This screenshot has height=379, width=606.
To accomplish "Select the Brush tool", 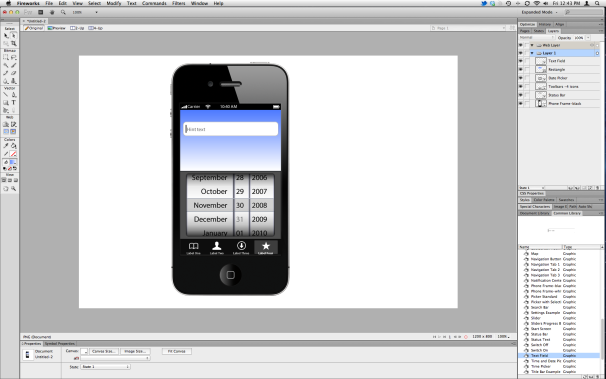I will pyautogui.click(x=14, y=65).
